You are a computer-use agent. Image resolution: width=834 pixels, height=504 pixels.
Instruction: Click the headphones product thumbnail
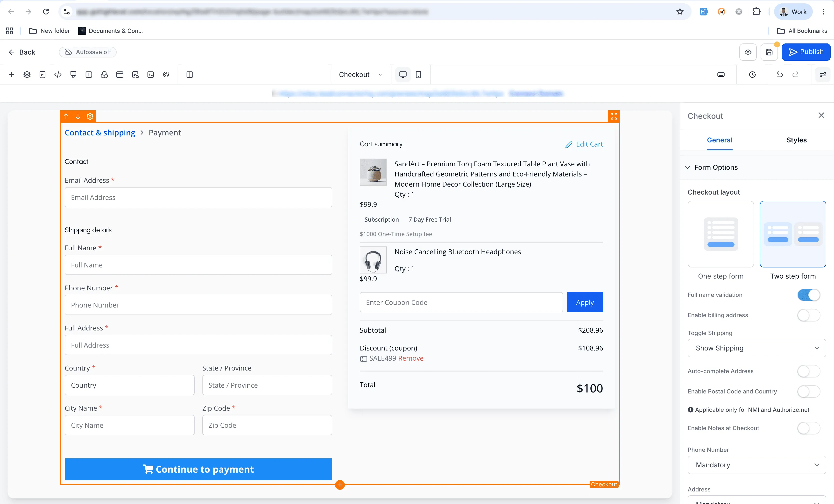click(x=373, y=260)
